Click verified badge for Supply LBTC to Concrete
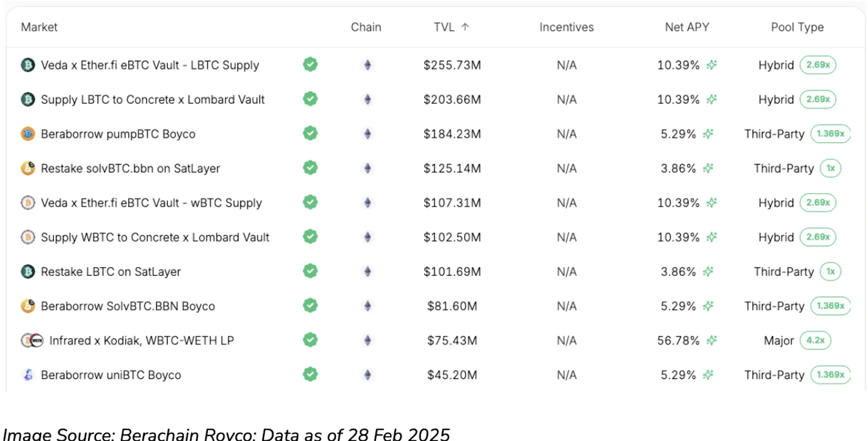868x441 pixels. tap(310, 99)
